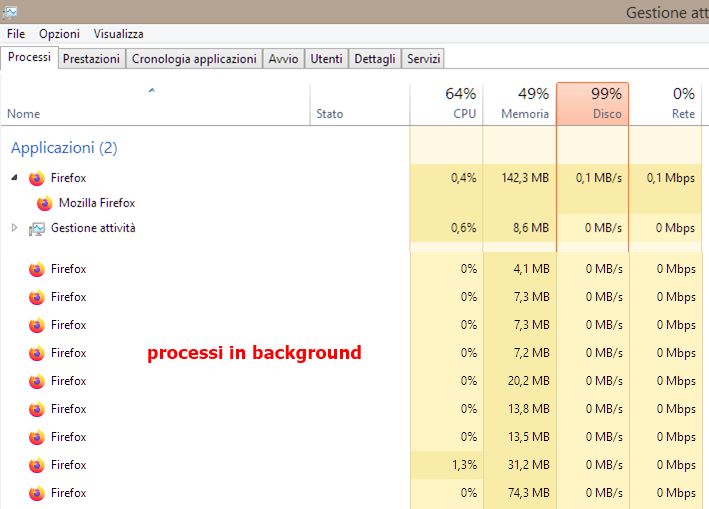The height and width of the screenshot is (509, 709).
Task: Switch to the Dettagli tab
Action: [x=375, y=59]
